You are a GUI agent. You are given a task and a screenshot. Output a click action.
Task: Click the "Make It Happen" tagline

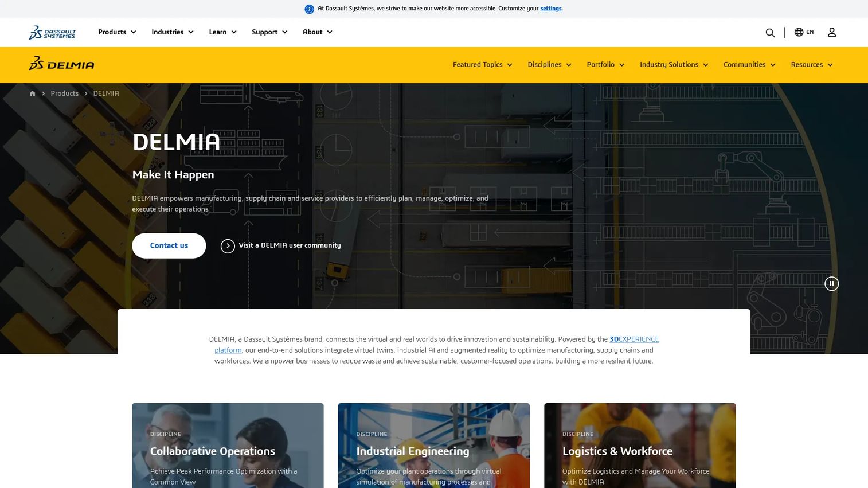pyautogui.click(x=173, y=175)
